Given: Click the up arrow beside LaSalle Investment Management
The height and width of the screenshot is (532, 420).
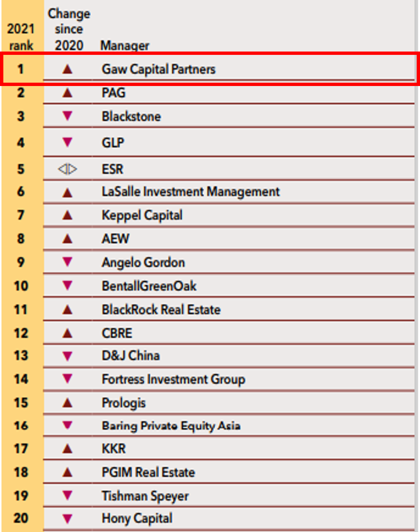Looking at the screenshot, I should (67, 192).
